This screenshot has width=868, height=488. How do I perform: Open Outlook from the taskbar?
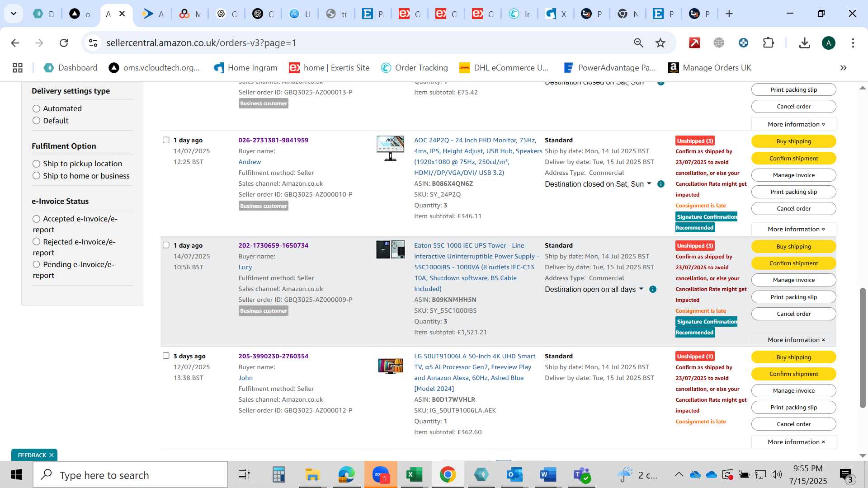(514, 474)
